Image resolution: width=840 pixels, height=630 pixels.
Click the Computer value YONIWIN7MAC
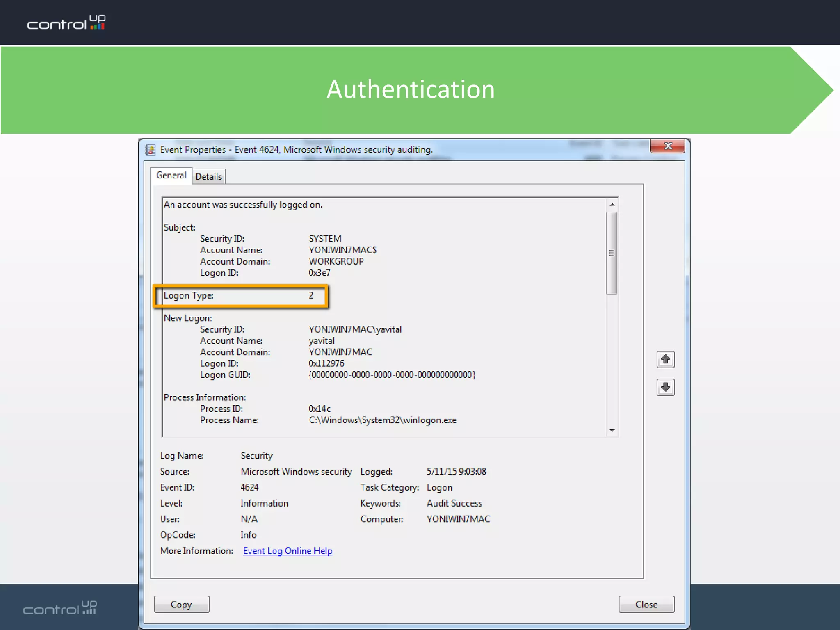point(458,519)
